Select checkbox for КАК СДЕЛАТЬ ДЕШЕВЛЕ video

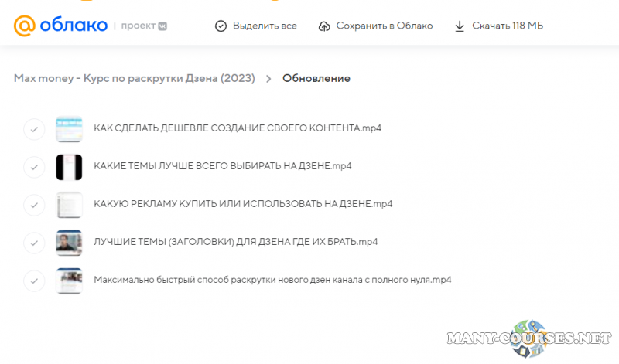point(34,129)
